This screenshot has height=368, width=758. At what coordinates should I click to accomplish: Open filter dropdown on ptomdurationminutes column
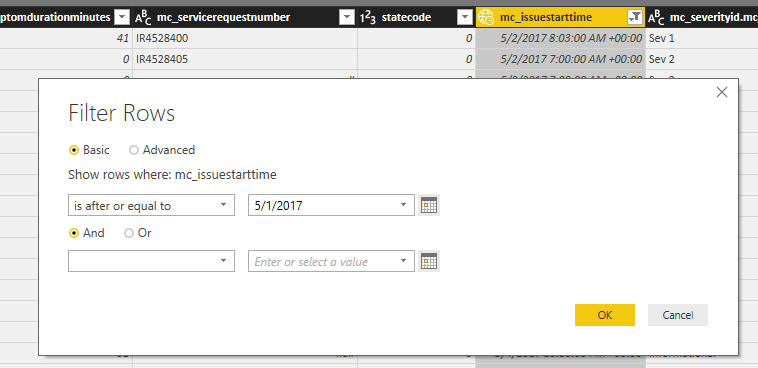coord(123,17)
